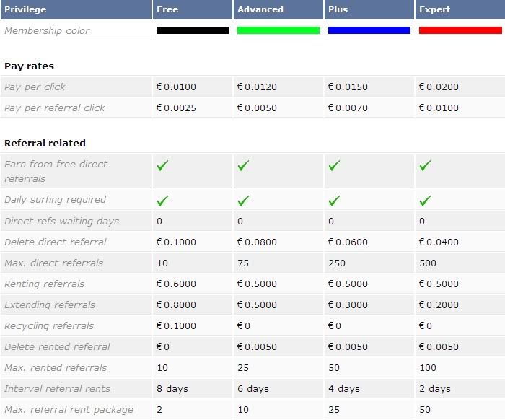Select the Plus column header

pyautogui.click(x=338, y=9)
